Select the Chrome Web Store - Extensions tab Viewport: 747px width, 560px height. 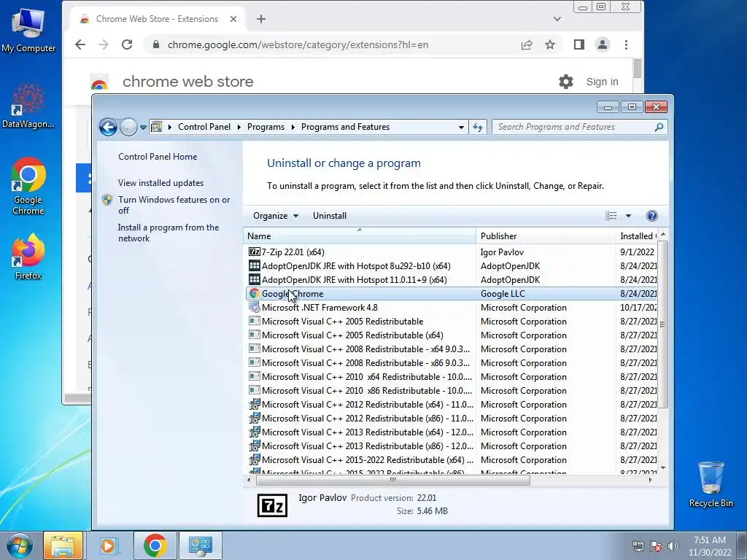[x=156, y=19]
